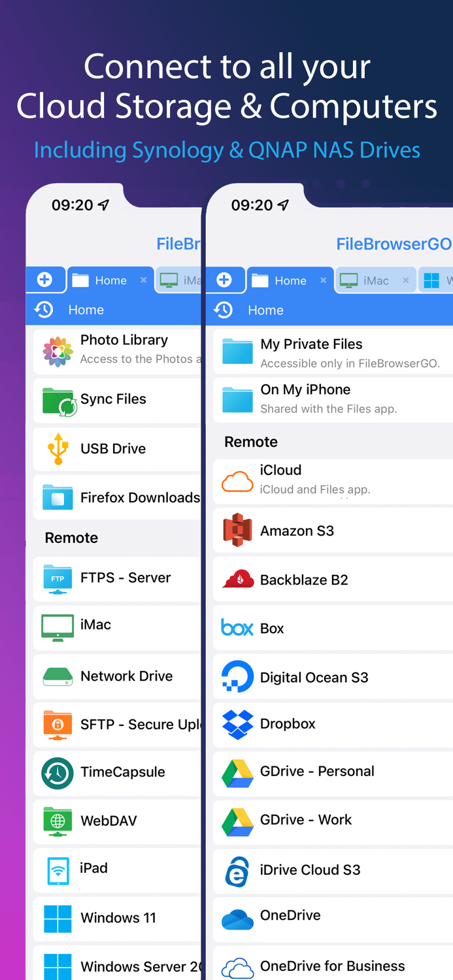The height and width of the screenshot is (980, 453).
Task: Open Backblaze B2 flame icon
Action: coord(238,580)
